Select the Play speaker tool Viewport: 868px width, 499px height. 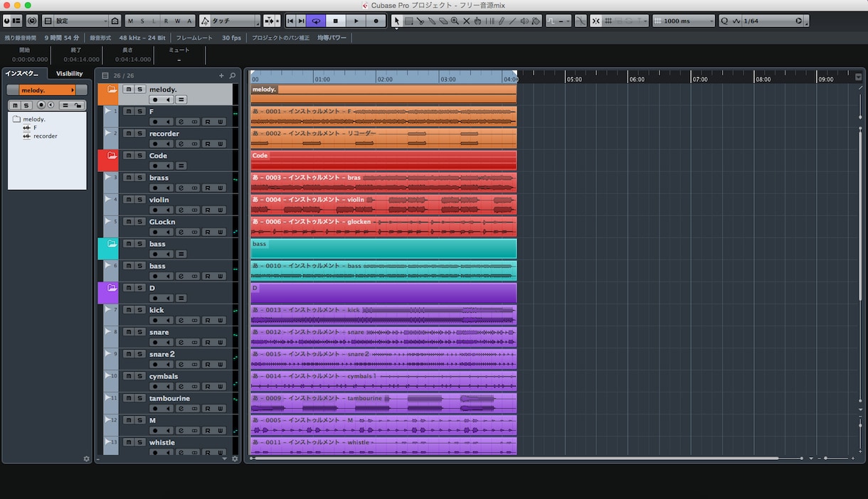pos(524,21)
